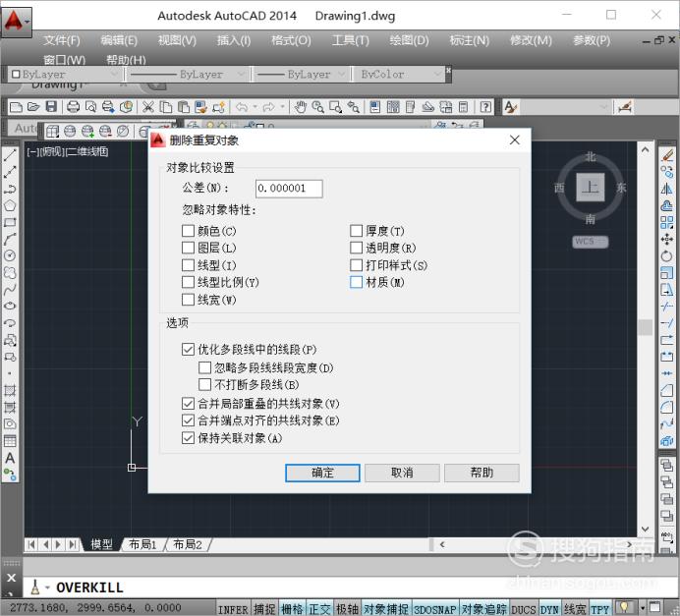Open the 修改(M) menu

click(x=531, y=40)
